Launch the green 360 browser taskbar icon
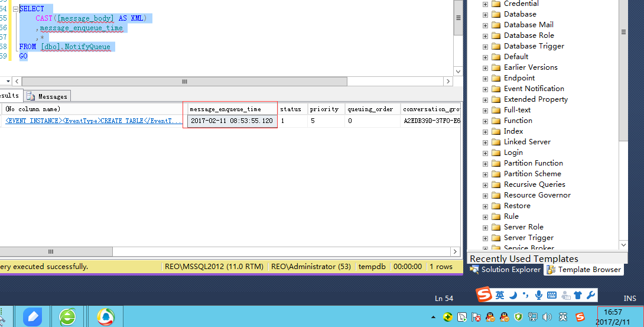The width and height of the screenshot is (644, 327). [67, 317]
